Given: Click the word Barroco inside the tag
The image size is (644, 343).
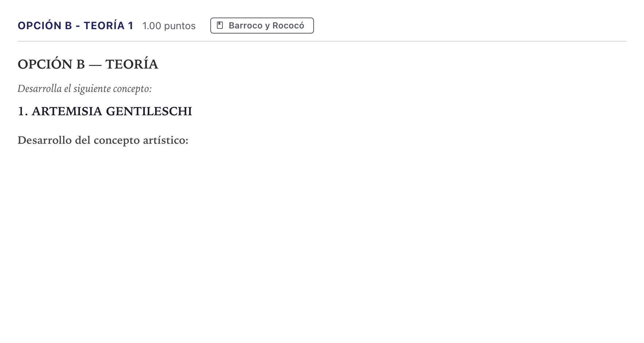Looking at the screenshot, I should 245,26.
